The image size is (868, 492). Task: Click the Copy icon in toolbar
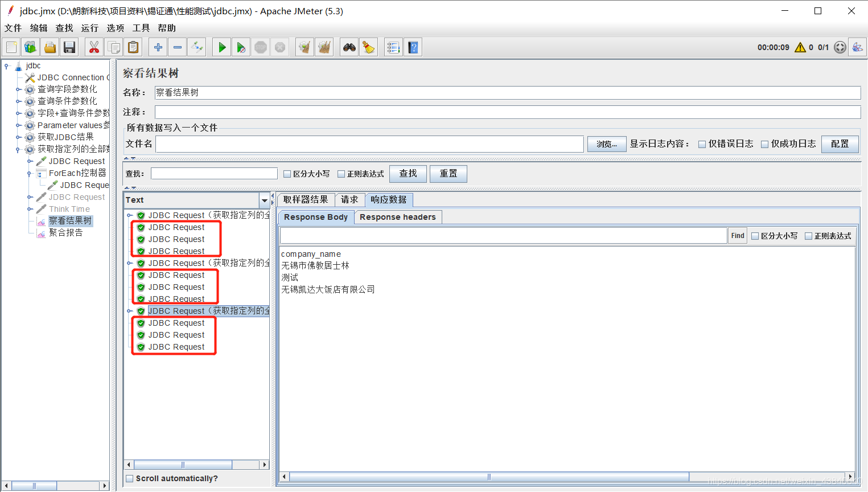click(x=114, y=47)
